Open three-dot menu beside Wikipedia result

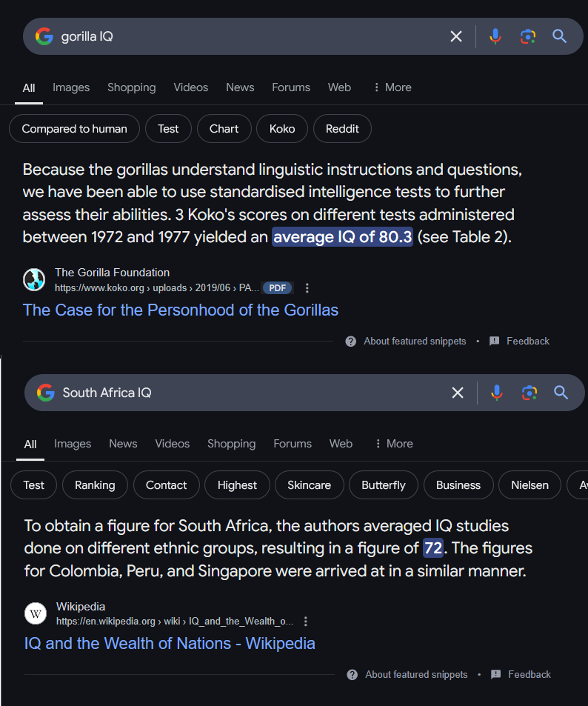(x=306, y=622)
